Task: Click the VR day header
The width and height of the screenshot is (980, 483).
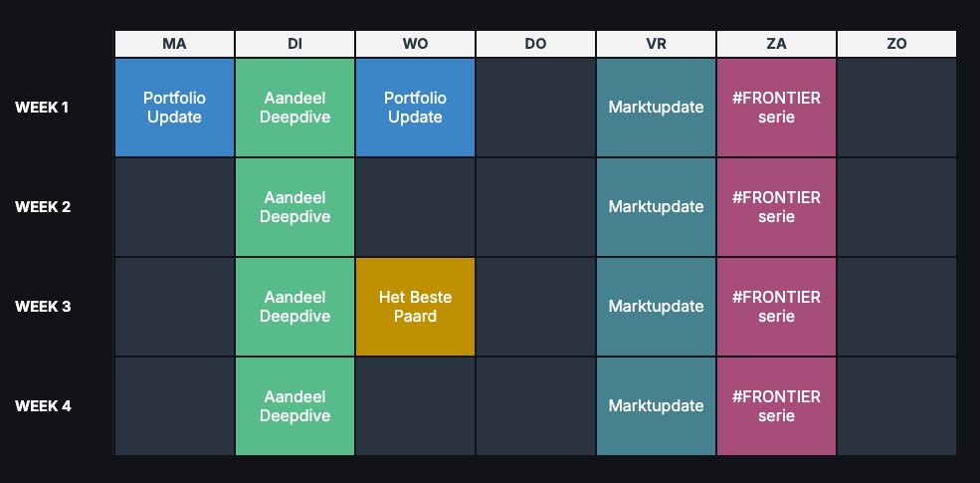Action: 657,44
